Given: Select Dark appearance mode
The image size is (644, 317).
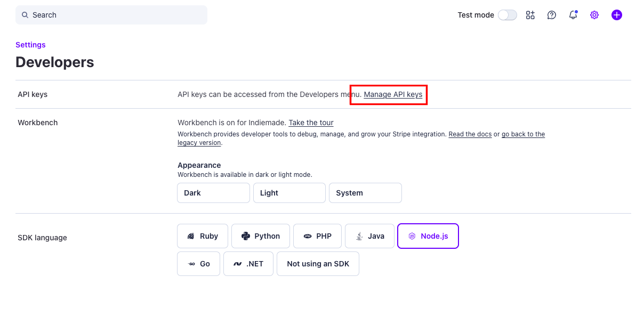Looking at the screenshot, I should 213,192.
